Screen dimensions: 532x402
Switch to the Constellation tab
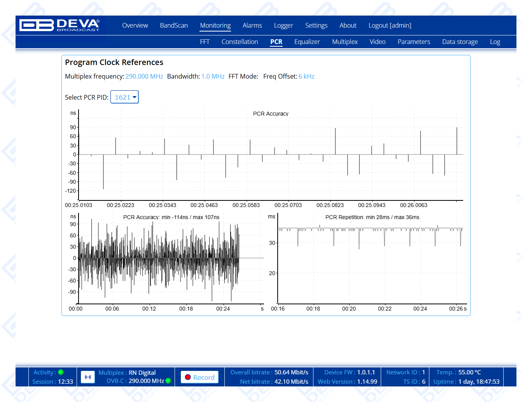[240, 42]
